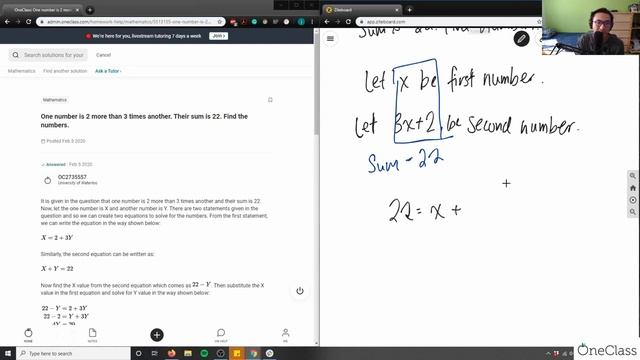Click answerer name OC2735557
640x360 pixels.
coord(72,177)
